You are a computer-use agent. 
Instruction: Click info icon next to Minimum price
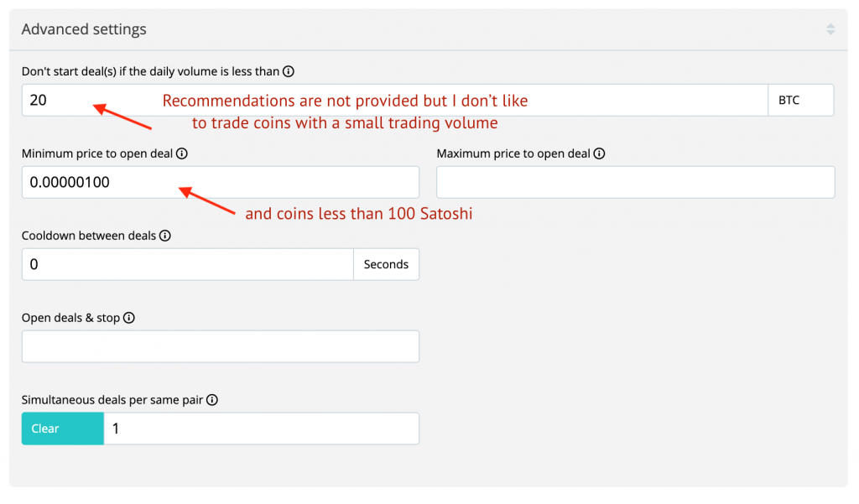182,154
